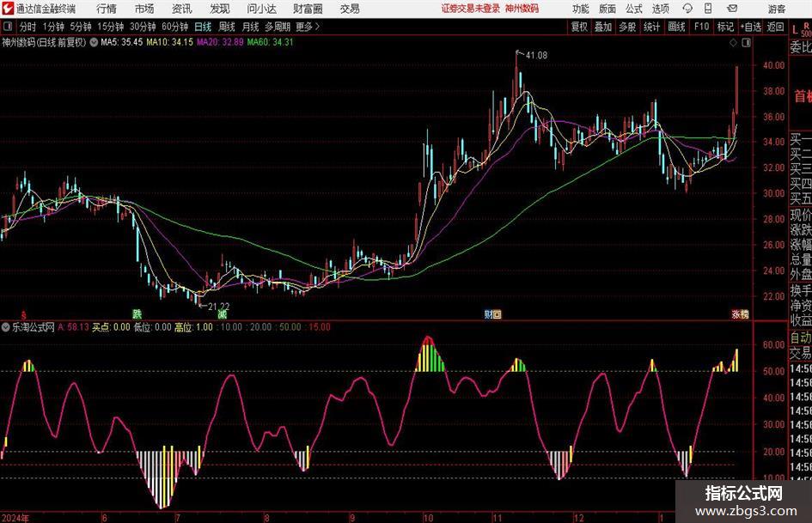
Task: Toggle the panel layout icon beside the diamond
Action: pos(746,43)
